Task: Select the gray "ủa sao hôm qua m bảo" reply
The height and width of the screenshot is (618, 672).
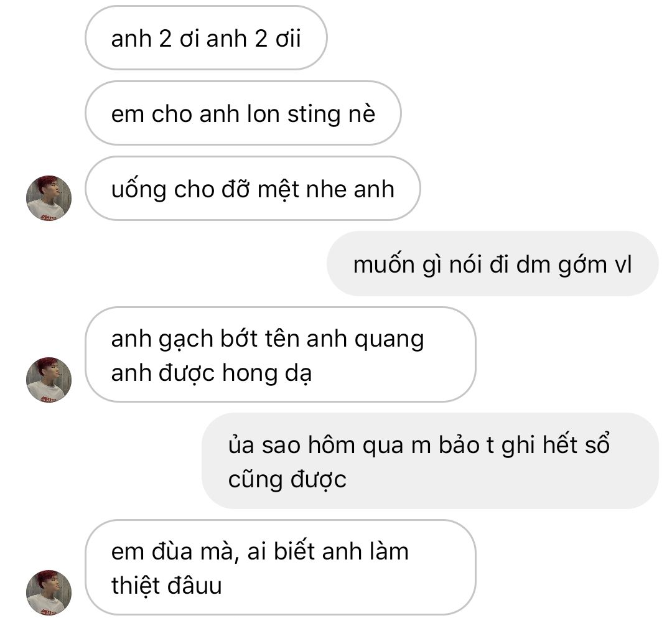Action: [x=431, y=461]
